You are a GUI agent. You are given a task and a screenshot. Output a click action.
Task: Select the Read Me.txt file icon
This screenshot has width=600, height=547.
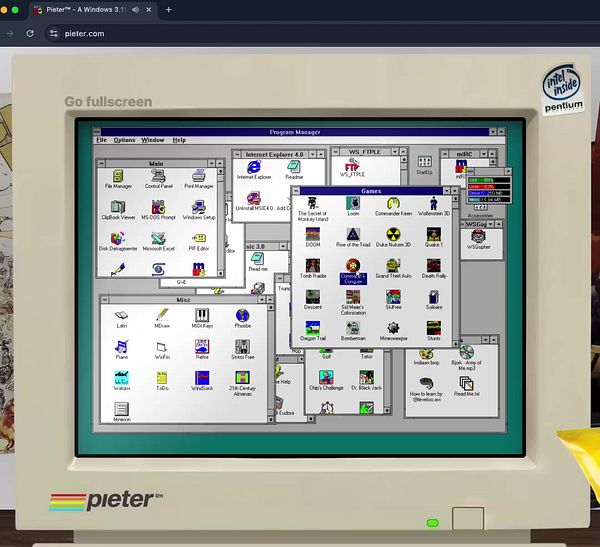pos(466,387)
